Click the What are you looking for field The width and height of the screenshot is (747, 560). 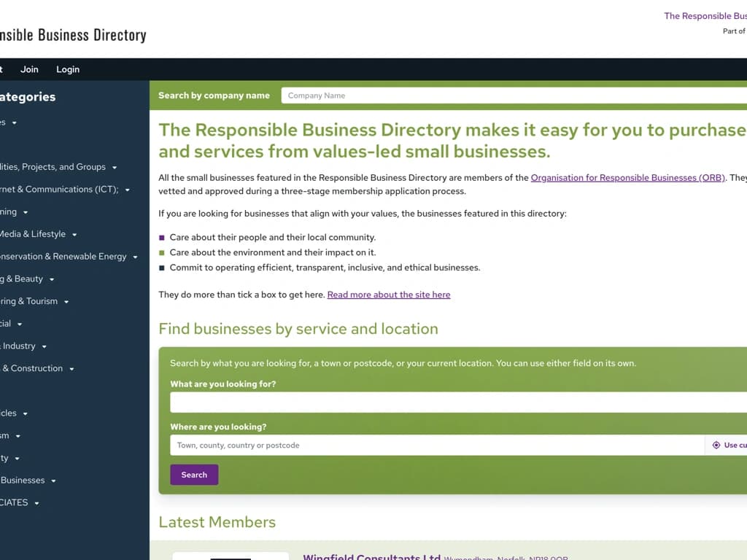(458, 402)
